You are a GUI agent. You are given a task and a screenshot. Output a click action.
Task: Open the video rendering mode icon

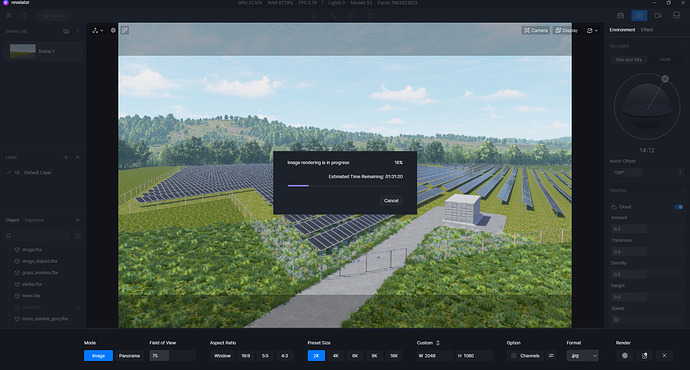[658, 15]
